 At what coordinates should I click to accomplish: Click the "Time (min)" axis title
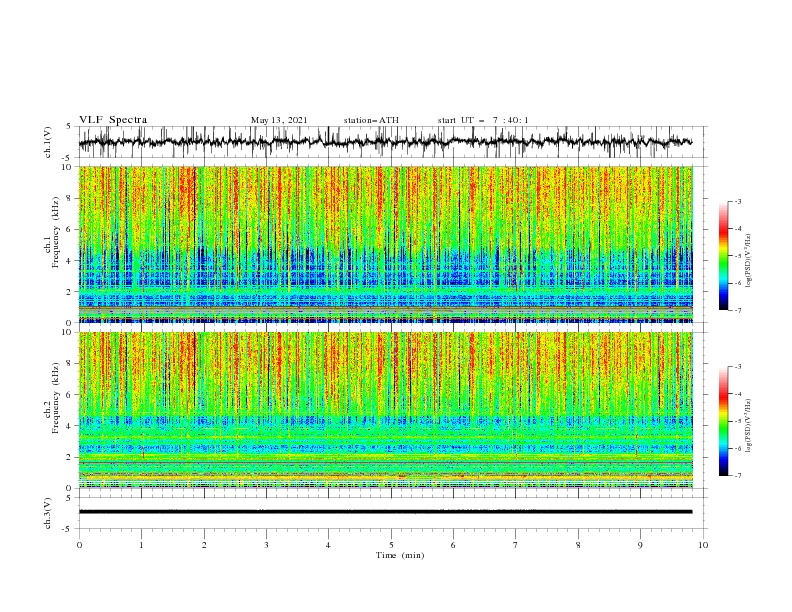click(400, 555)
